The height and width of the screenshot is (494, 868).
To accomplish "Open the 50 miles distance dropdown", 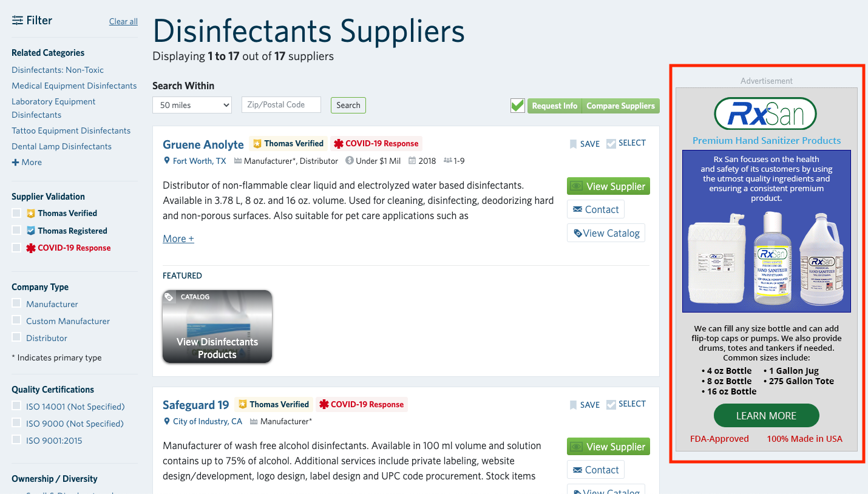I will tap(191, 105).
